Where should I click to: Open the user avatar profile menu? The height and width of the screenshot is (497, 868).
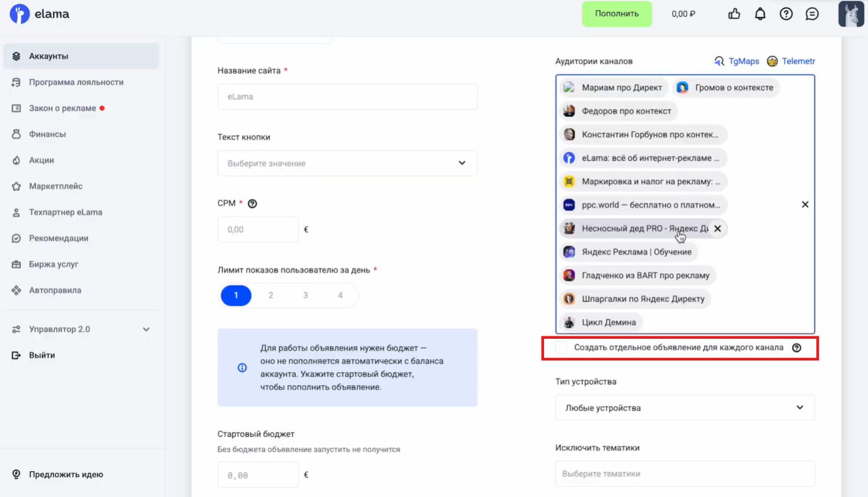click(851, 14)
